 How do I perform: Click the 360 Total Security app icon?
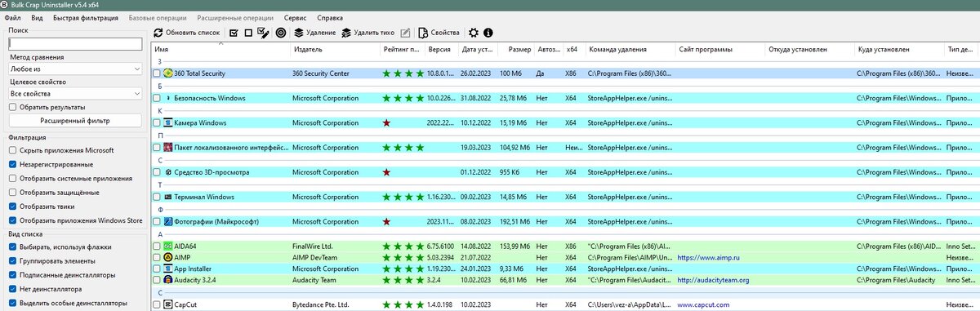coord(168,73)
